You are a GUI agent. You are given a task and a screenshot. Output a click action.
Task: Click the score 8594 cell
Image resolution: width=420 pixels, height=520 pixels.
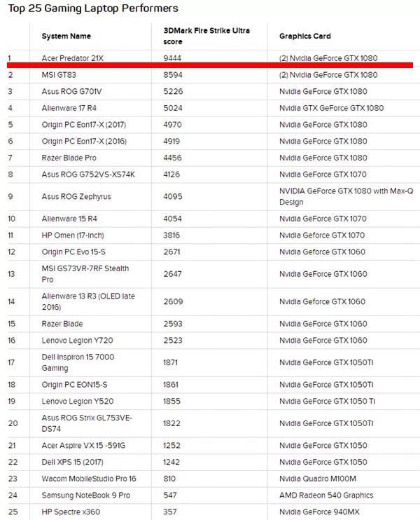(172, 74)
